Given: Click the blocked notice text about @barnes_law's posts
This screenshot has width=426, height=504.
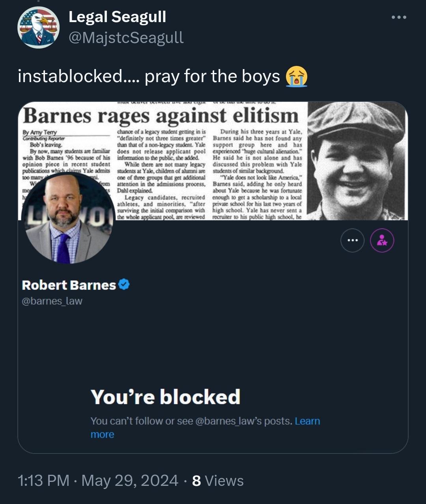Looking at the screenshot, I should tap(192, 421).
